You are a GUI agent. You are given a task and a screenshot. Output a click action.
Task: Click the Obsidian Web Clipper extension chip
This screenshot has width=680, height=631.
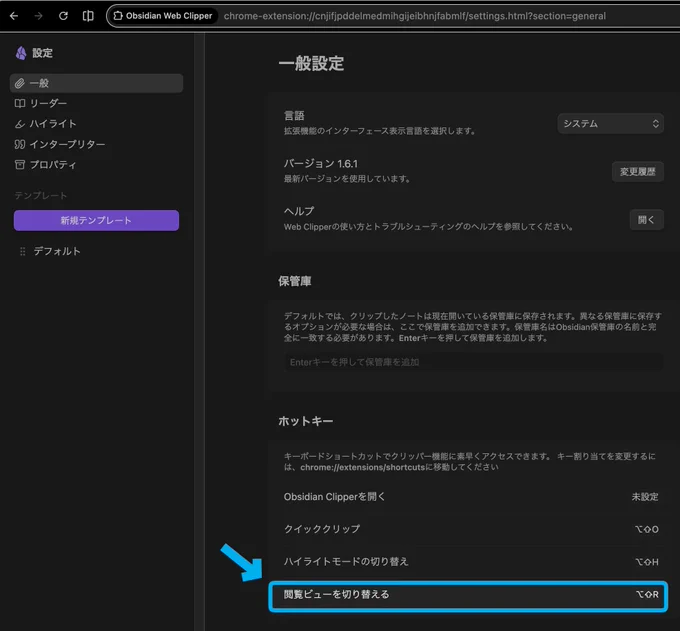pos(163,16)
